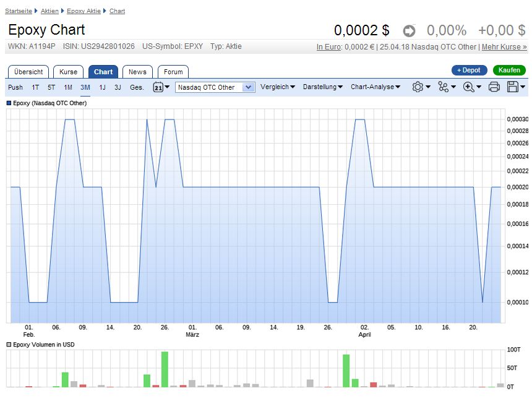Open the Forum tab
532x401 pixels.
173,72
